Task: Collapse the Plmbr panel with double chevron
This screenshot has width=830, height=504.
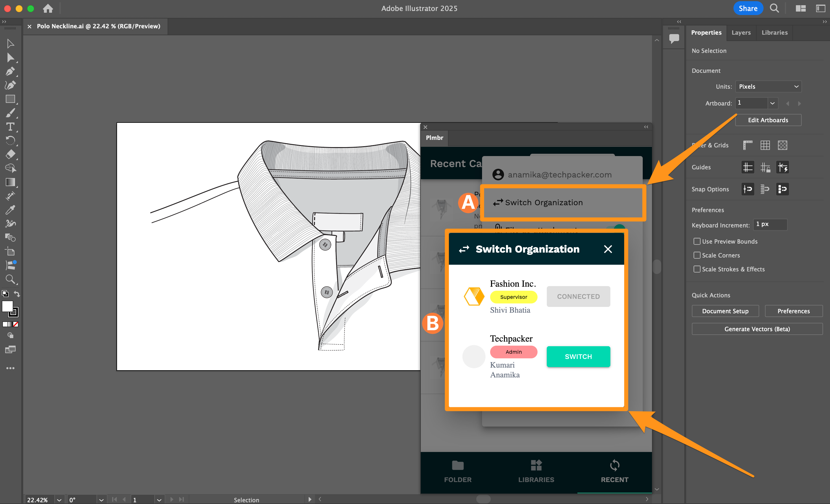Action: click(x=646, y=127)
